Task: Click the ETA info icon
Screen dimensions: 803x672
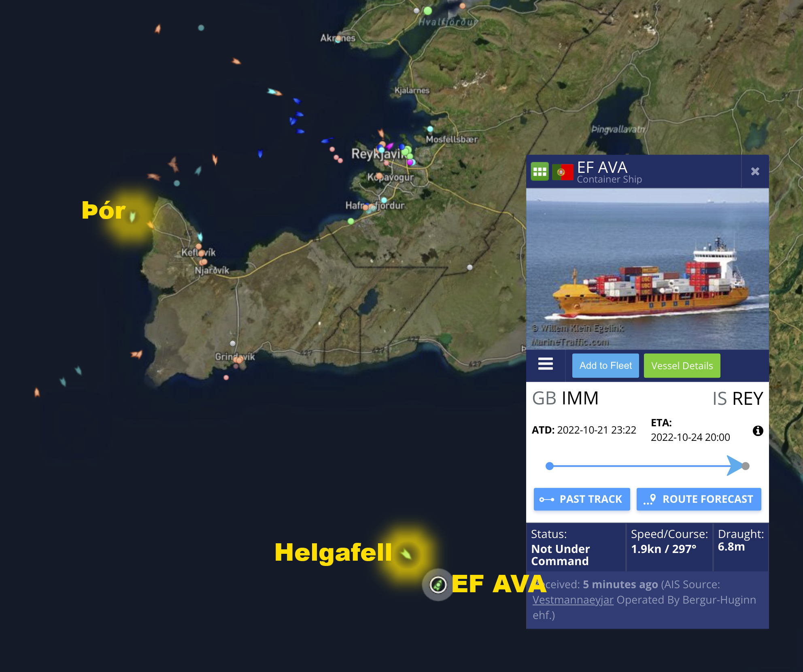Action: (758, 431)
